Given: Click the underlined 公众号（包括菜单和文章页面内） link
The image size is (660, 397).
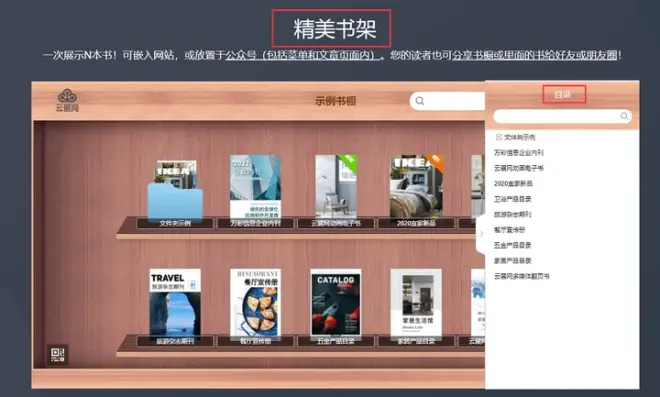Looking at the screenshot, I should [x=302, y=55].
